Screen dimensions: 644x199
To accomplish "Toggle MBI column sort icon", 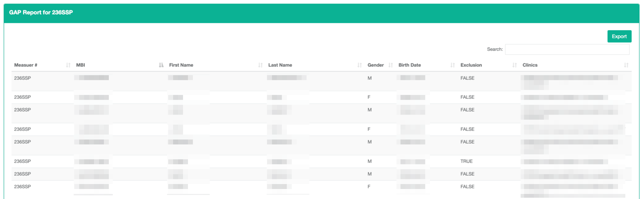I will coord(161,65).
